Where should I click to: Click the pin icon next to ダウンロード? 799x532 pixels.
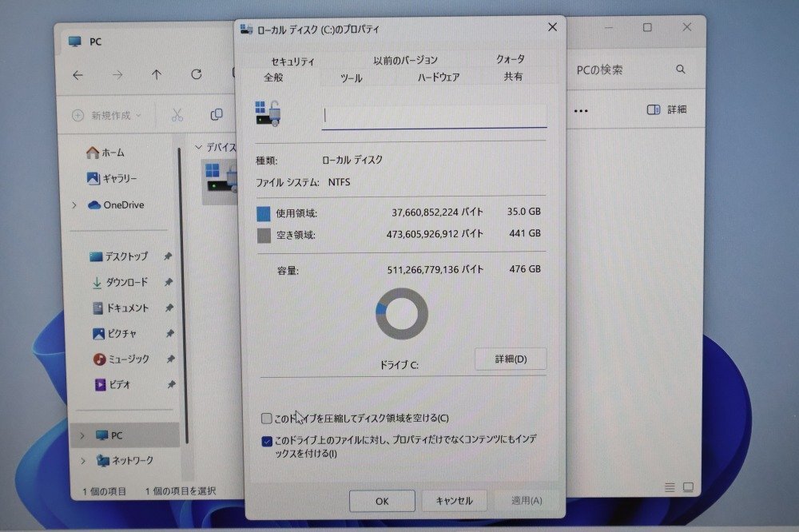click(168, 282)
